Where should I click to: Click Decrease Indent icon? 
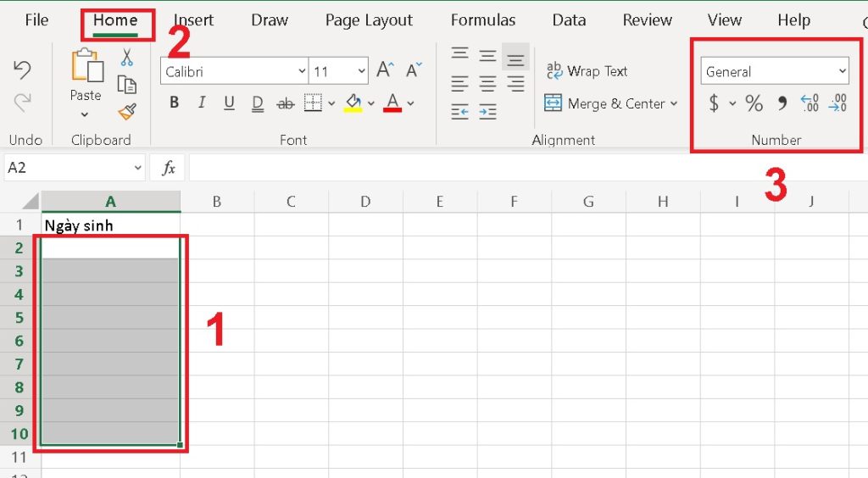click(x=459, y=113)
